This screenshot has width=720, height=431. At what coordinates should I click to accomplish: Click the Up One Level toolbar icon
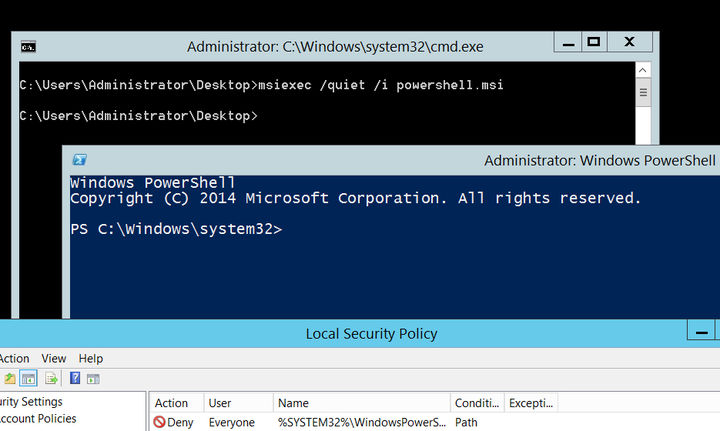[x=10, y=379]
